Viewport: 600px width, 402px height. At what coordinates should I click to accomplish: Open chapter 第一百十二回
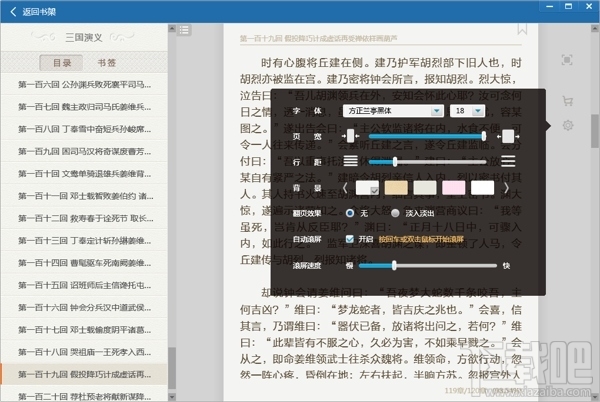point(84,218)
